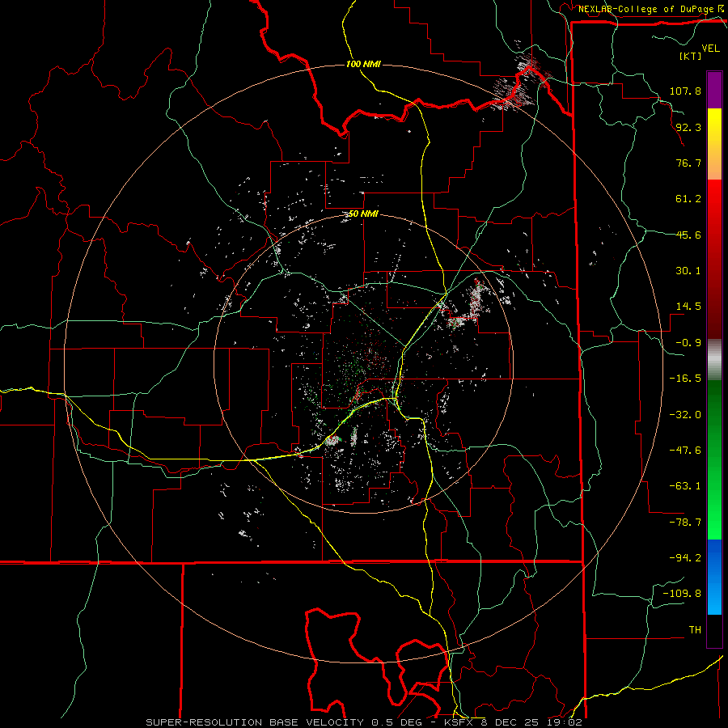Select the green segment of velocity color bar
This screenshot has height=728, width=728.
(714, 459)
